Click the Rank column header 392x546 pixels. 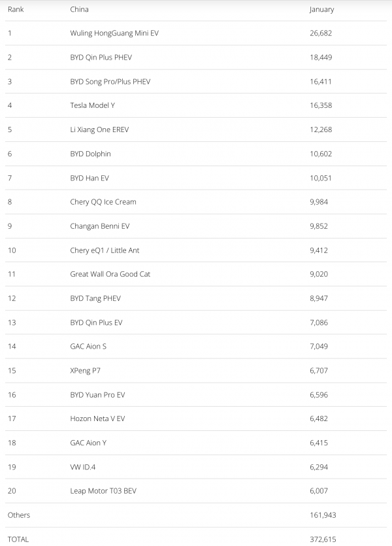pyautogui.click(x=16, y=10)
